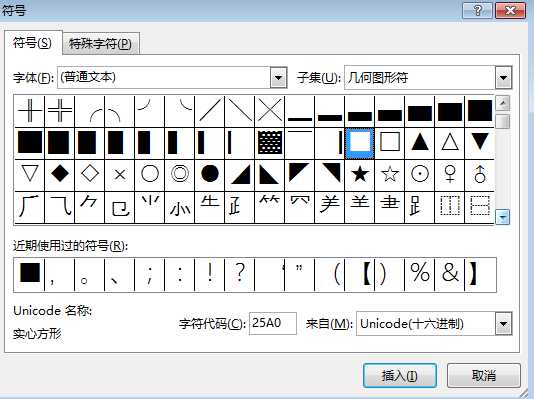The width and height of the screenshot is (534, 399).
Task: Select the rising diagonal line symbol
Action: [210, 111]
